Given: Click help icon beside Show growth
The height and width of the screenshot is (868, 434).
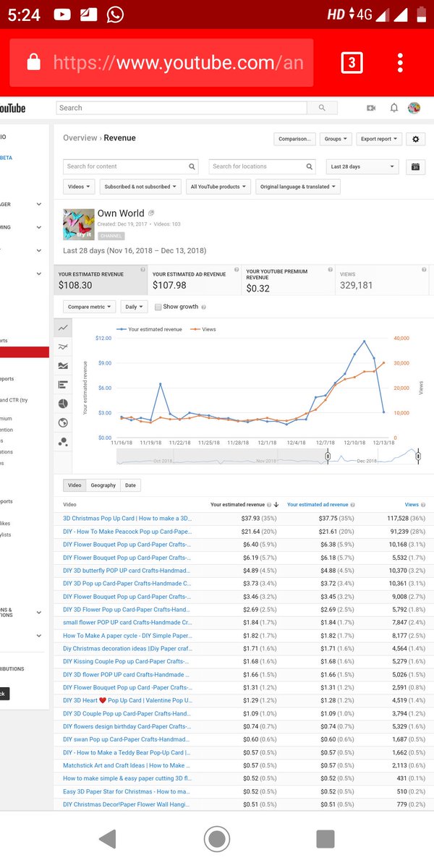Looking at the screenshot, I should (203, 307).
